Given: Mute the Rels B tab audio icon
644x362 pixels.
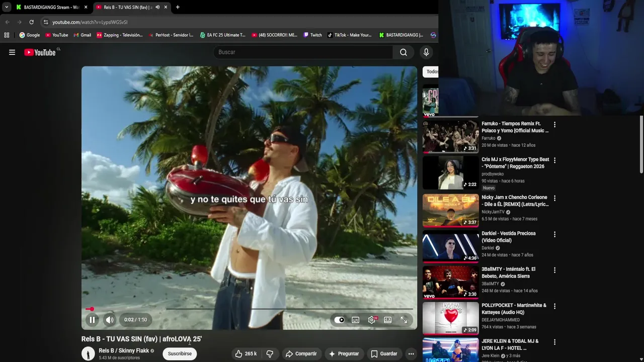Looking at the screenshot, I should [x=157, y=7].
